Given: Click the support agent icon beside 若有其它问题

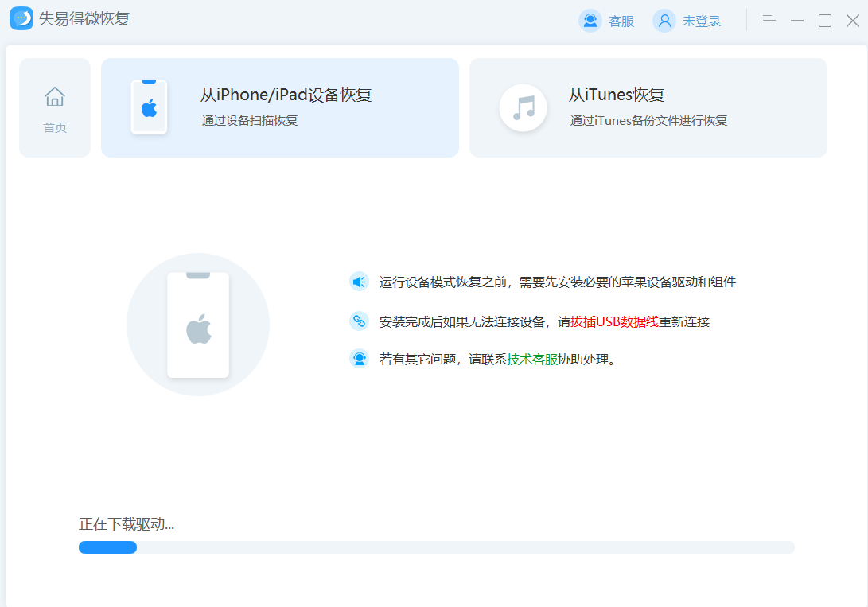Looking at the screenshot, I should click(360, 359).
